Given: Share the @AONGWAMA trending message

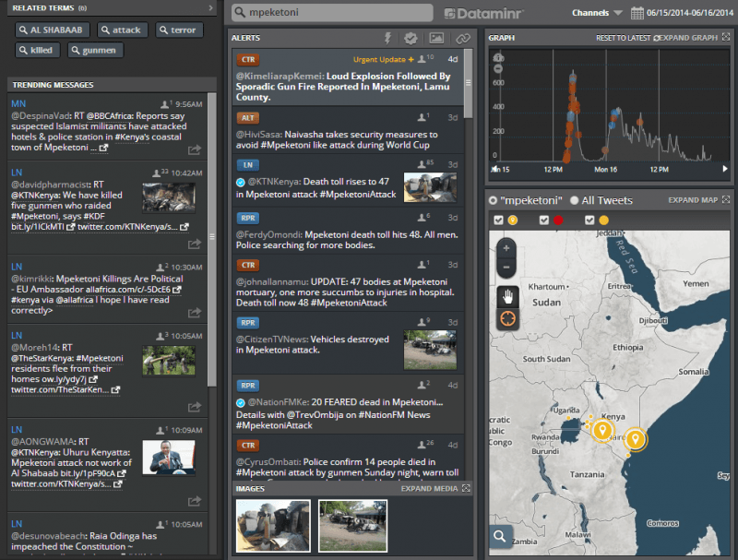Looking at the screenshot, I should click(195, 501).
